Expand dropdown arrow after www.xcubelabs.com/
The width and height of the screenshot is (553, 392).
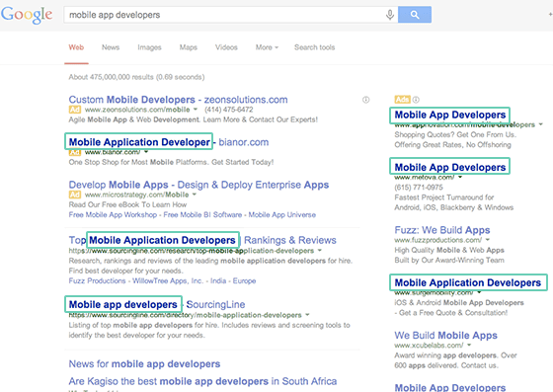tap(469, 345)
